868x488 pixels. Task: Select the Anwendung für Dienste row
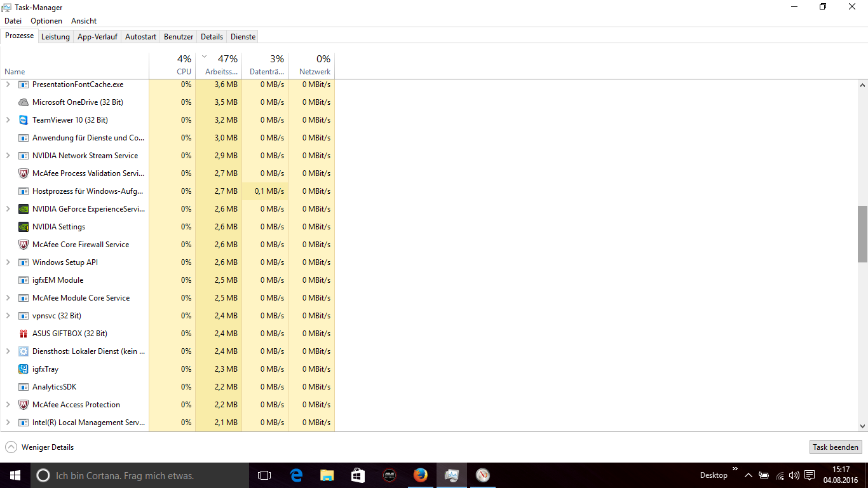[167, 138]
